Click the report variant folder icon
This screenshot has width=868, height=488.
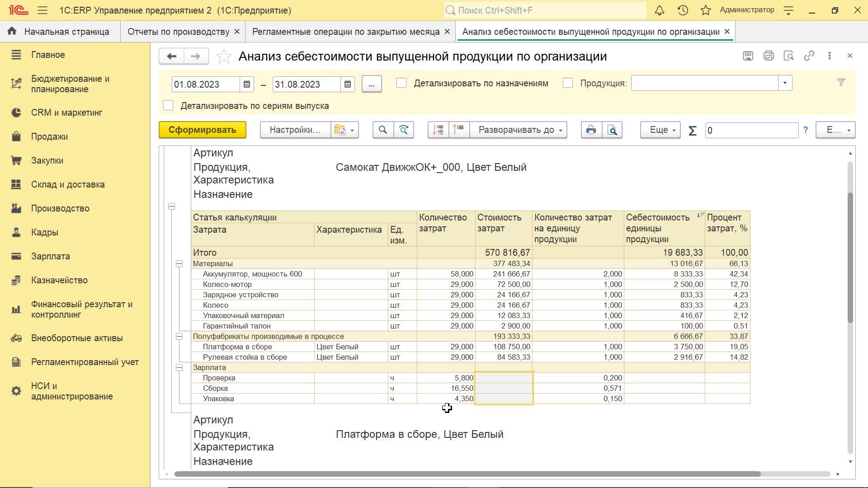click(339, 130)
